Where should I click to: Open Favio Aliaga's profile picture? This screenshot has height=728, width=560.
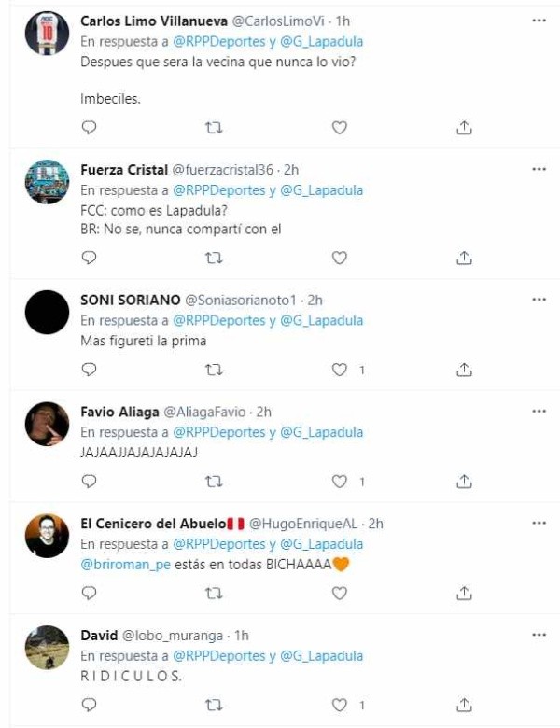click(x=47, y=424)
